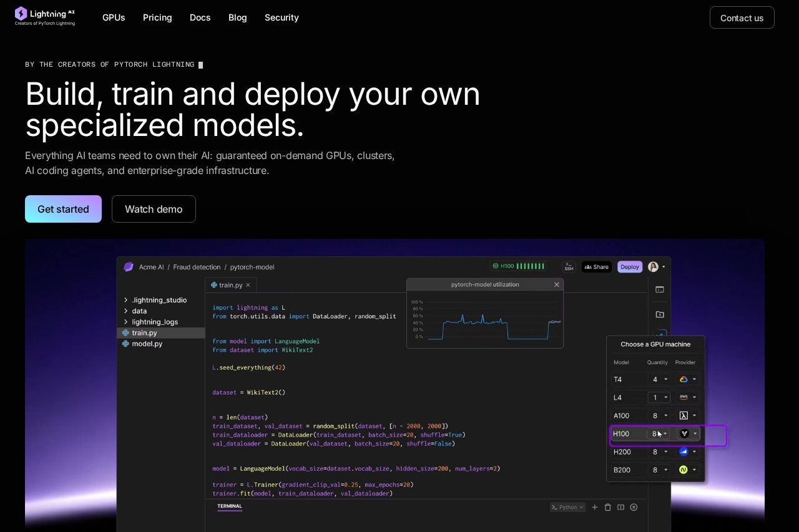
Task: Add a new terminal with plus icon
Action: [x=595, y=507]
